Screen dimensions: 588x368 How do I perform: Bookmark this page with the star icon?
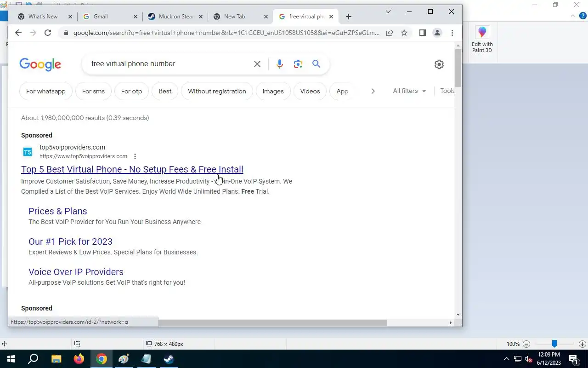point(404,33)
